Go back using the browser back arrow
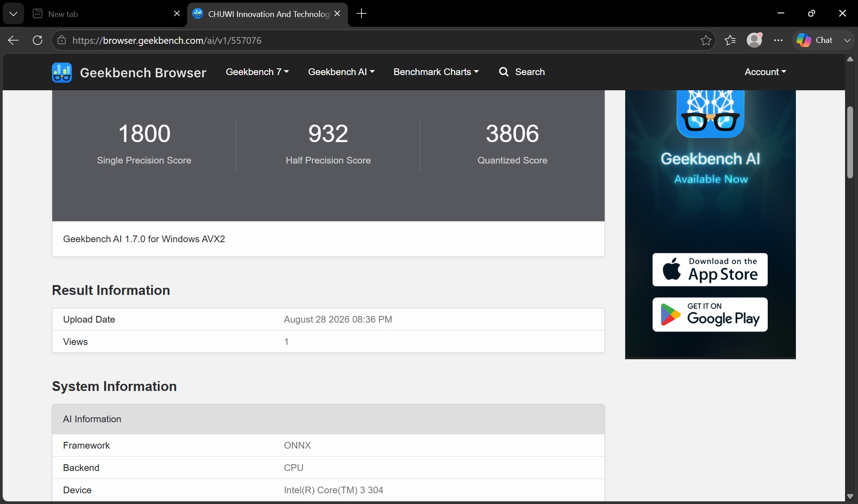This screenshot has width=858, height=504. [13, 40]
